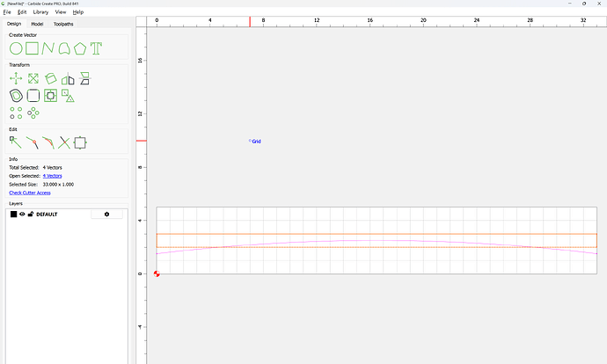Switch to the Toolpaths tab
Image resolution: width=607 pixels, height=364 pixels.
pos(63,24)
